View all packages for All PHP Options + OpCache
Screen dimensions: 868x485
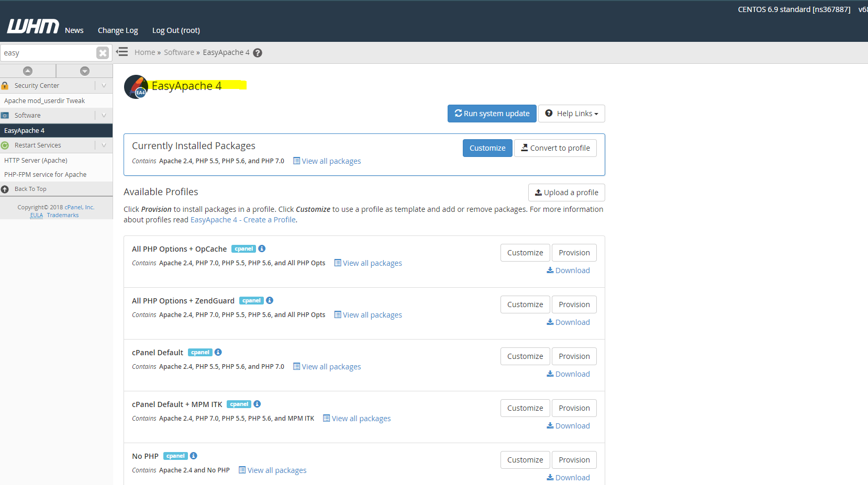pos(369,263)
